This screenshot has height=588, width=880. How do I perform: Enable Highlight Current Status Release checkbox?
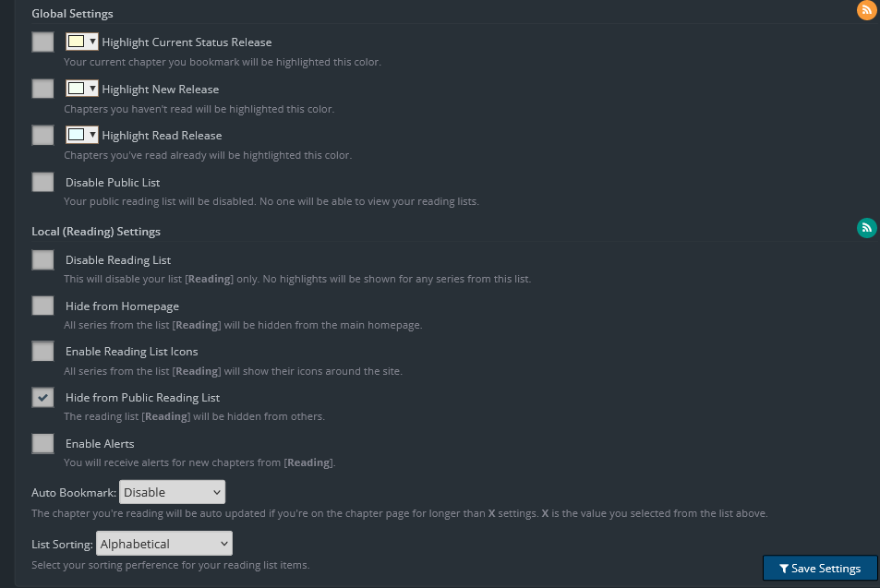click(42, 42)
